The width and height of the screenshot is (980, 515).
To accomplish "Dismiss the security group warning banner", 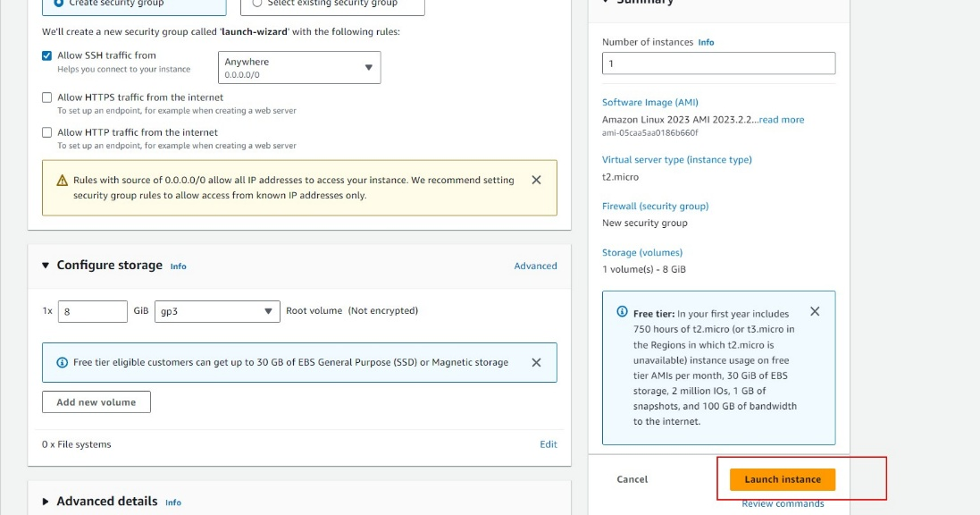I will pyautogui.click(x=536, y=180).
